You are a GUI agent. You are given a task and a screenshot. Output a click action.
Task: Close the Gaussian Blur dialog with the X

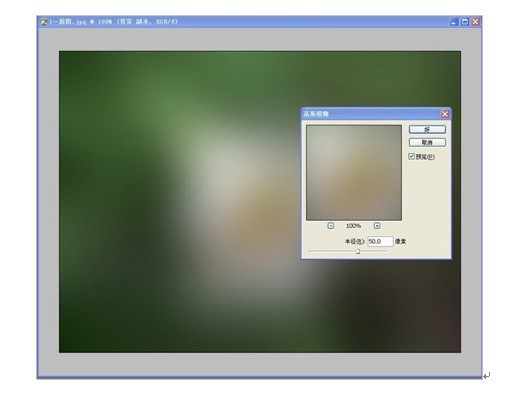pos(445,114)
